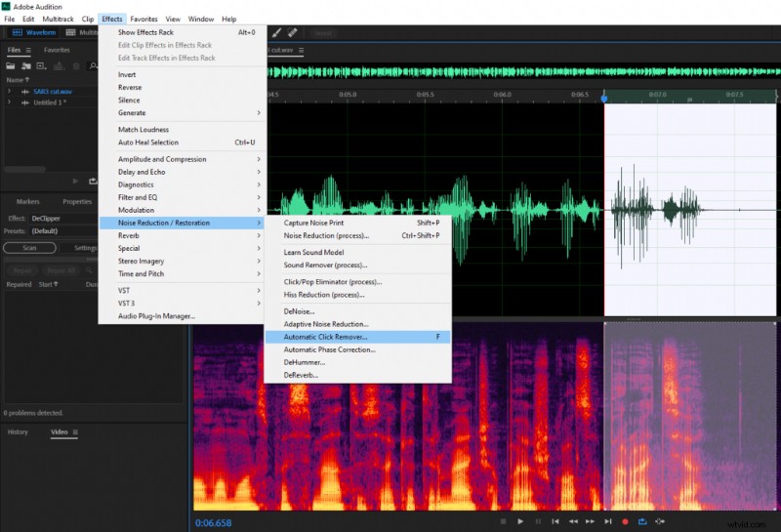Choose DeReverb effect item
This screenshot has width=781, height=532.
[x=358, y=375]
